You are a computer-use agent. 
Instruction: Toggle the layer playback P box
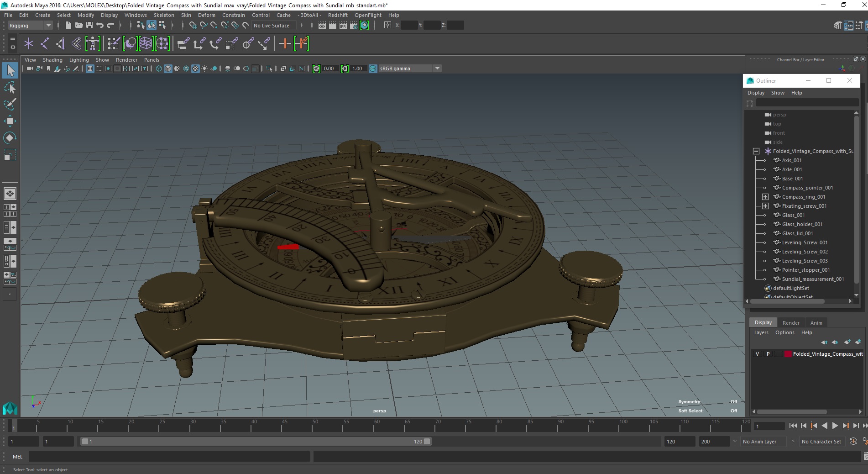[768, 354]
